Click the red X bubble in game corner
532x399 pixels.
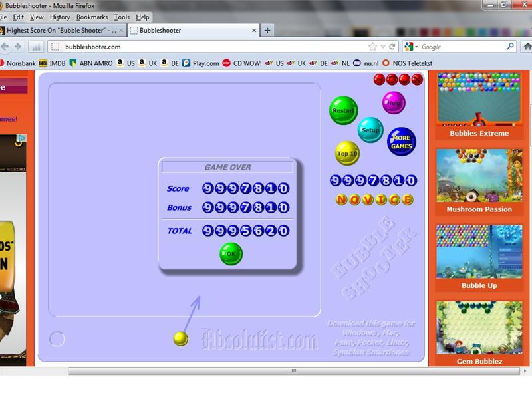coord(417,80)
